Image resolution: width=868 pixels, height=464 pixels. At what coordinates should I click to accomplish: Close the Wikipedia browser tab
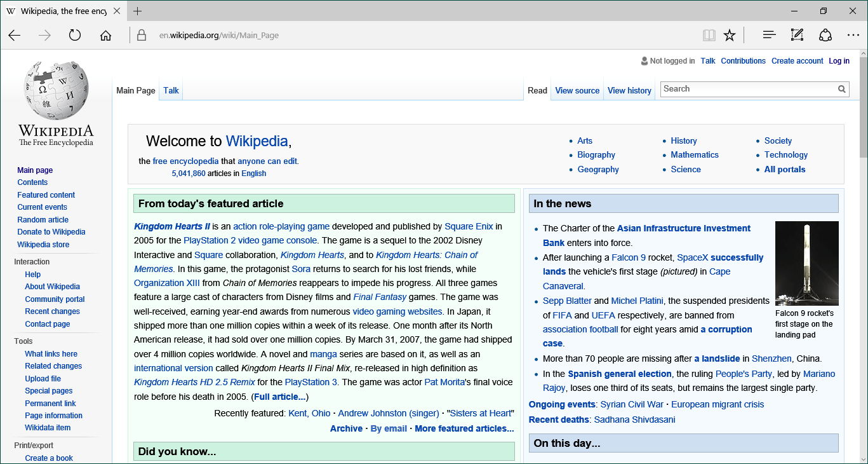click(116, 11)
